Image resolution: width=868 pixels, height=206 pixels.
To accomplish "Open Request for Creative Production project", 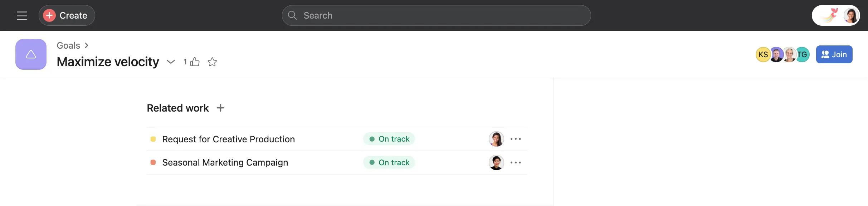I will coord(228,139).
